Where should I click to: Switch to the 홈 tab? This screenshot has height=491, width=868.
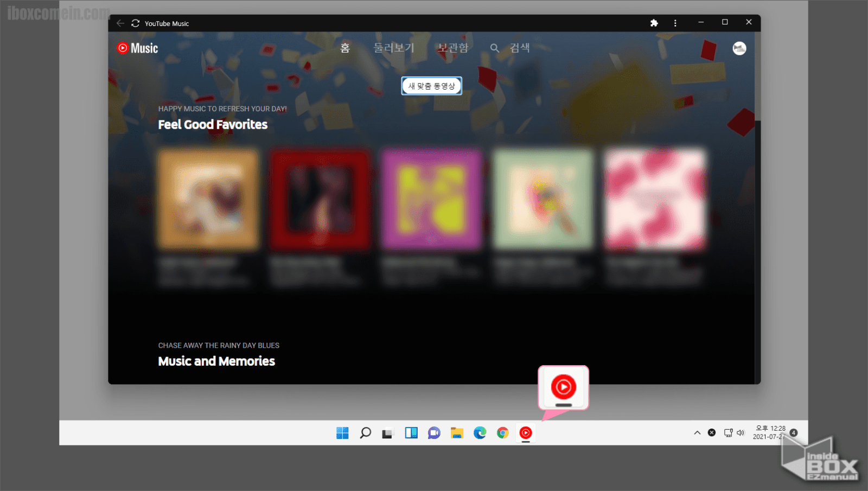pyautogui.click(x=345, y=48)
